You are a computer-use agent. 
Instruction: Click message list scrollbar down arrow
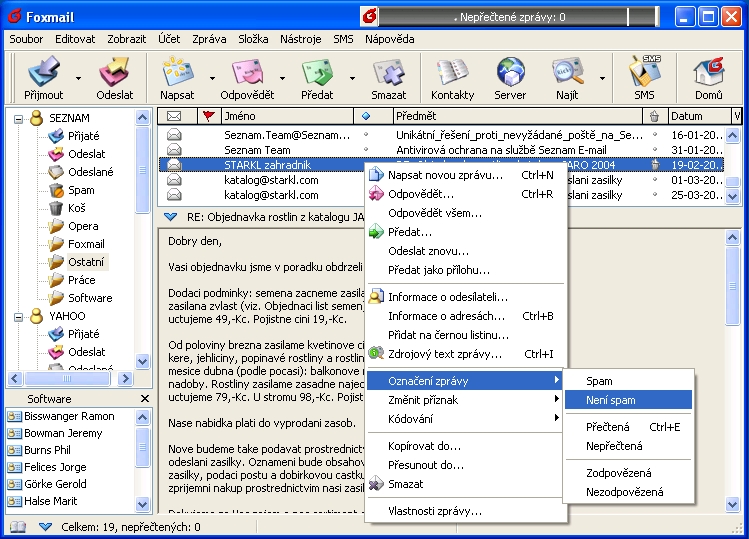coord(733,196)
